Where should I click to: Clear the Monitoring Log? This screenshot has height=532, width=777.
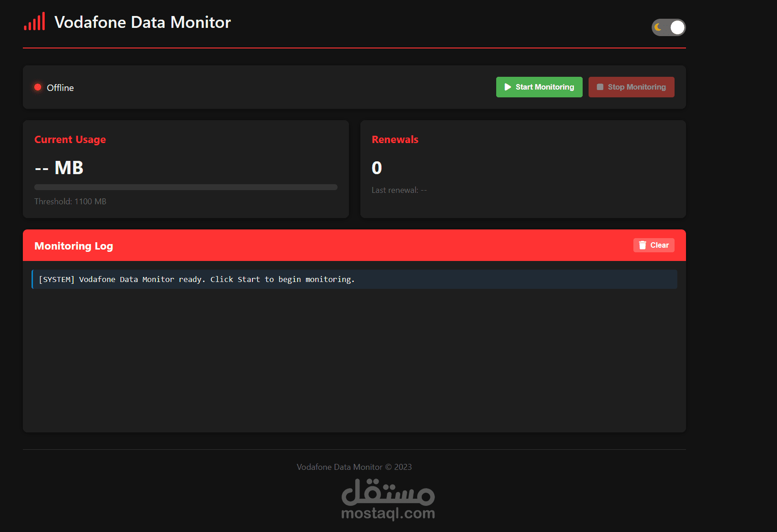coord(654,245)
